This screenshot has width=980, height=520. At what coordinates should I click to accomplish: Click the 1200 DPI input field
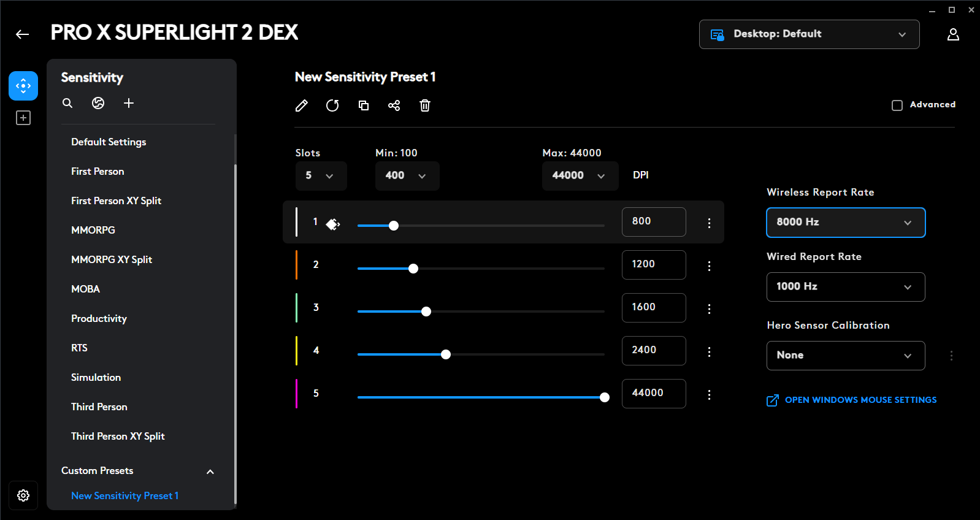654,265
